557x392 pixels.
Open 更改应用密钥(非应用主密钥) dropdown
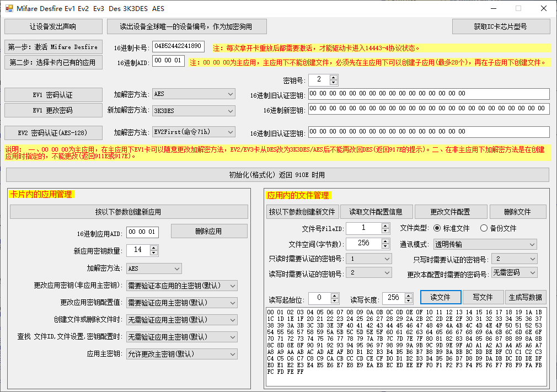pos(182,286)
